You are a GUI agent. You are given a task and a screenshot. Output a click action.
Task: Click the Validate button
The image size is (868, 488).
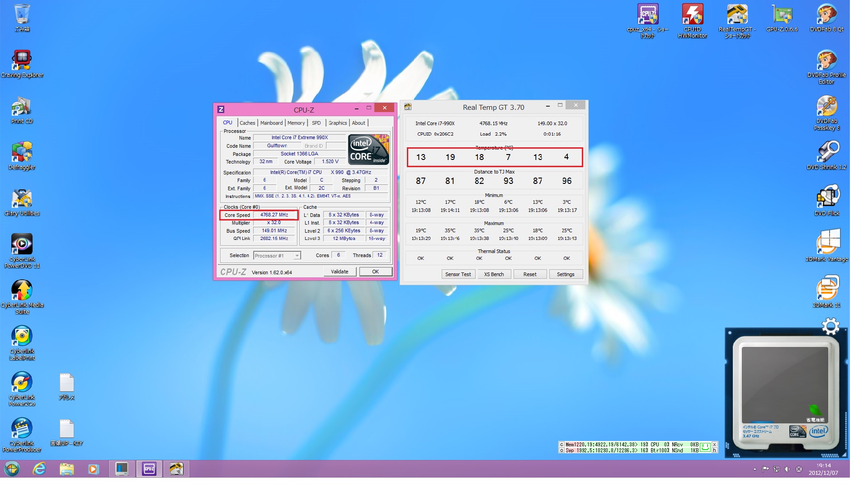point(340,272)
